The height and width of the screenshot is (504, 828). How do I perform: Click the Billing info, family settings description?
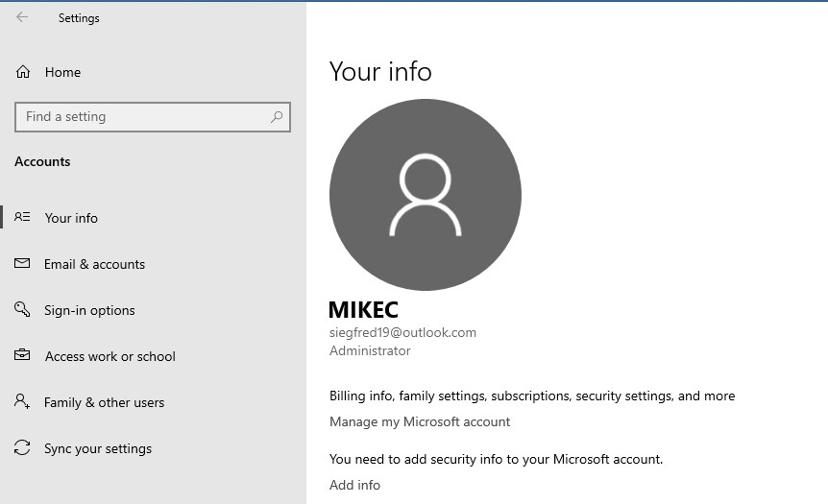coord(532,396)
